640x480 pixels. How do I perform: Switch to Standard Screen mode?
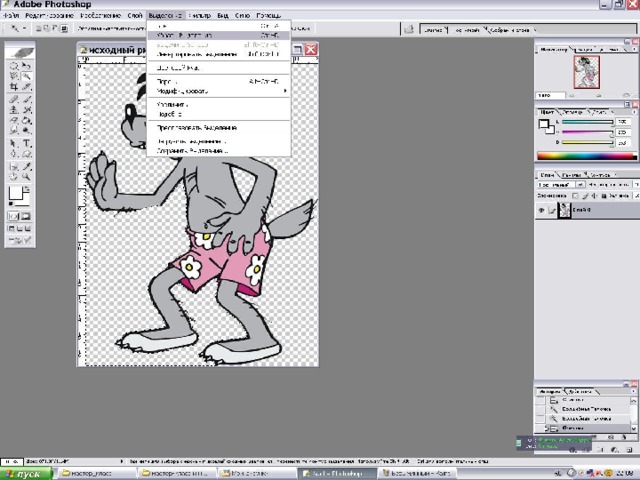click(x=12, y=229)
